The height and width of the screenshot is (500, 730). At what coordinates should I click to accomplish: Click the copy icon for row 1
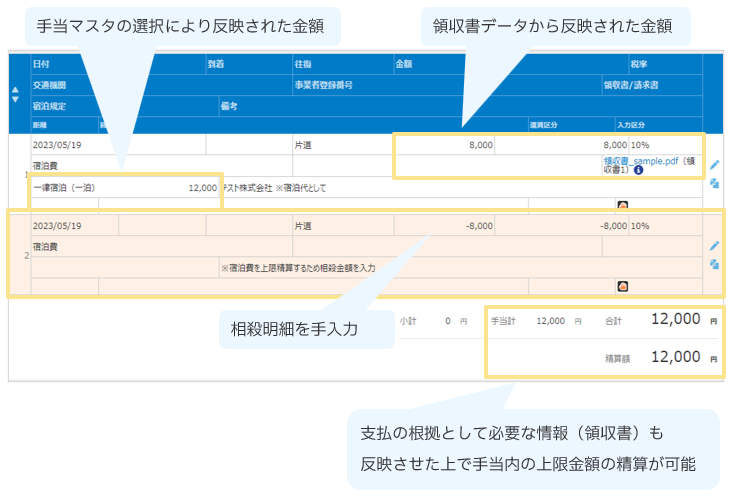tap(714, 184)
